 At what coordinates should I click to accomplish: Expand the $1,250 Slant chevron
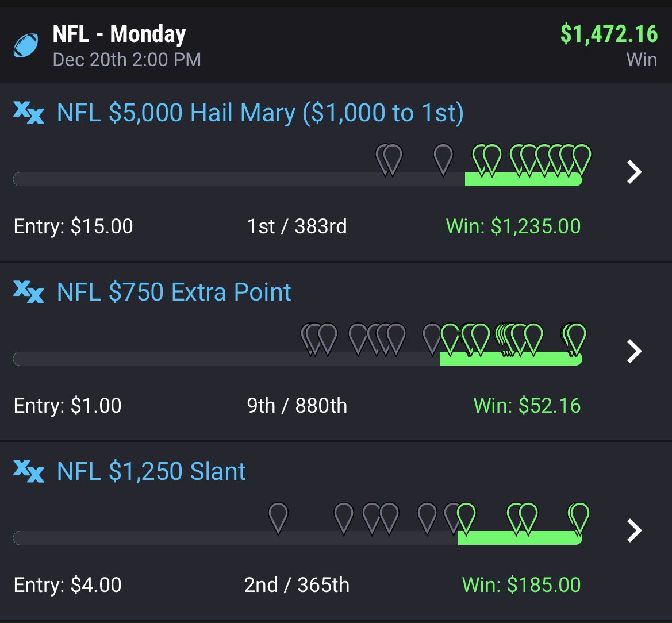click(634, 530)
